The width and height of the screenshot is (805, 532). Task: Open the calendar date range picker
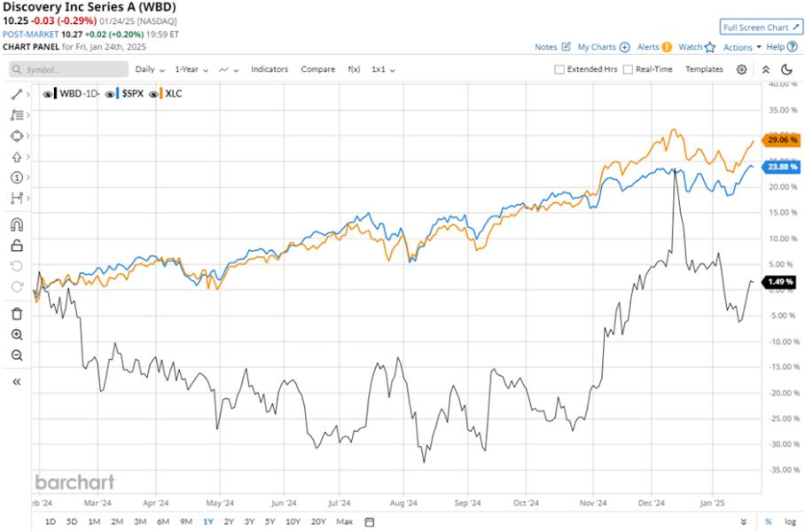(369, 521)
